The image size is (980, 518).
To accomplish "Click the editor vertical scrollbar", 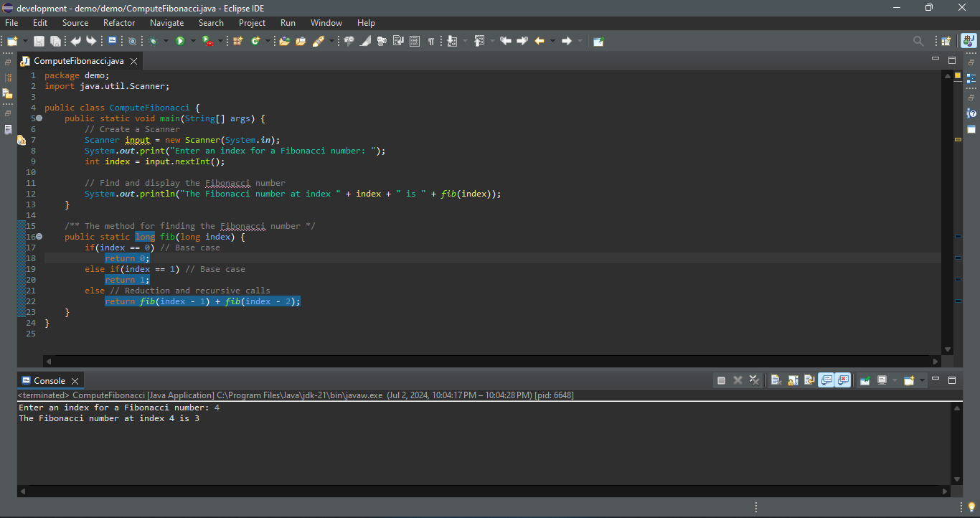I will (947, 215).
